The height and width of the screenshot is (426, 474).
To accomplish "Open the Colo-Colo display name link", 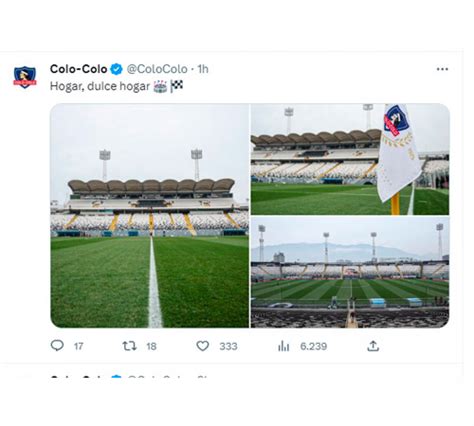I will click(x=78, y=69).
